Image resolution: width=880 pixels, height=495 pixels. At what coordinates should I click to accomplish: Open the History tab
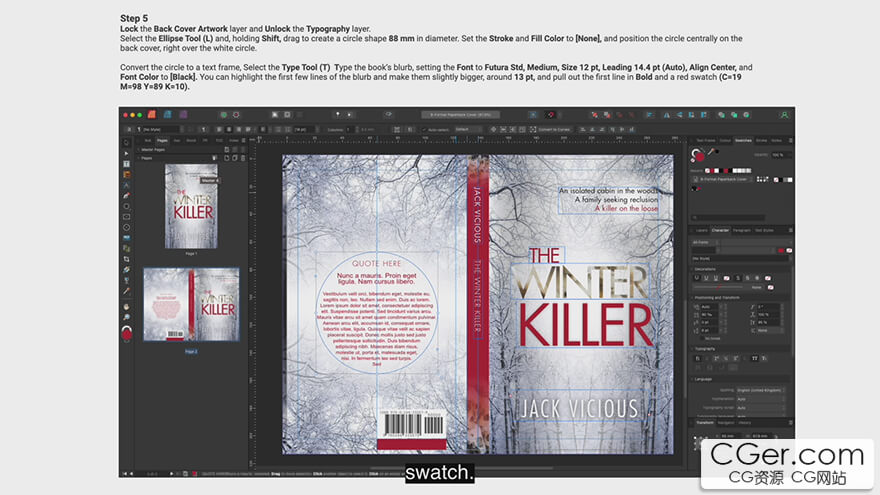tap(745, 423)
